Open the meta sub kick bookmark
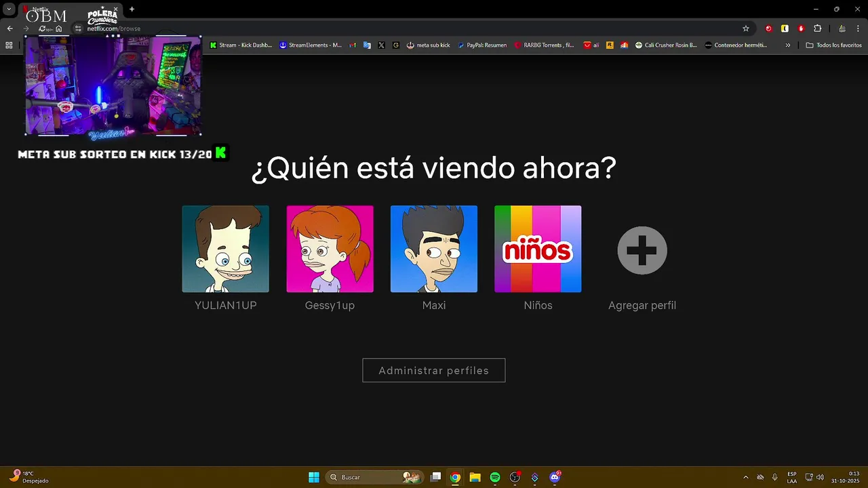Image resolution: width=868 pixels, height=488 pixels. [429, 45]
